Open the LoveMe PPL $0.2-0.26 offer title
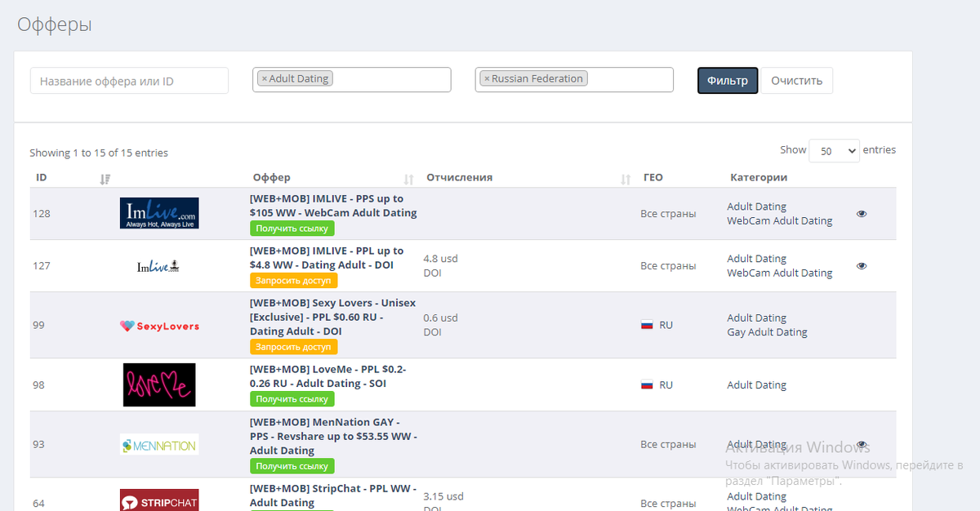Viewport: 980px width, 511px height. coord(327,376)
